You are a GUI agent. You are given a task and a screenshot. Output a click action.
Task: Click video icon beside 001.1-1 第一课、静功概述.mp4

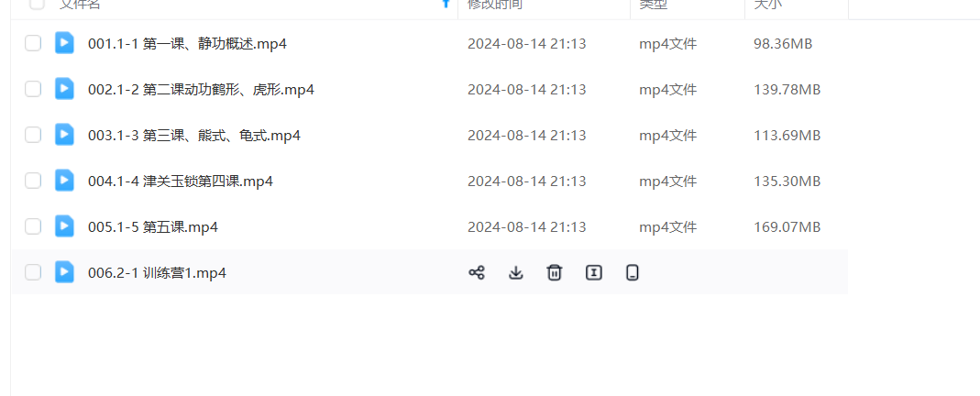pyautogui.click(x=64, y=43)
